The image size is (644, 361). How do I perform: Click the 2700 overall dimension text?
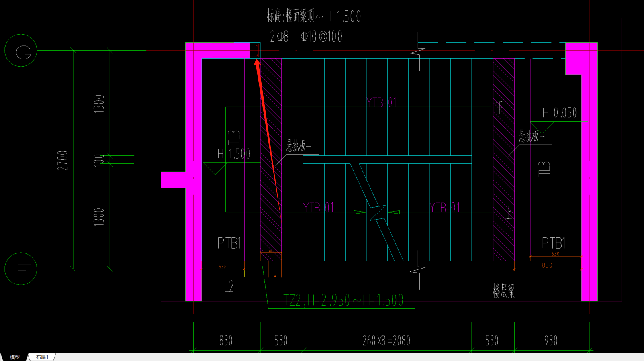click(x=63, y=161)
